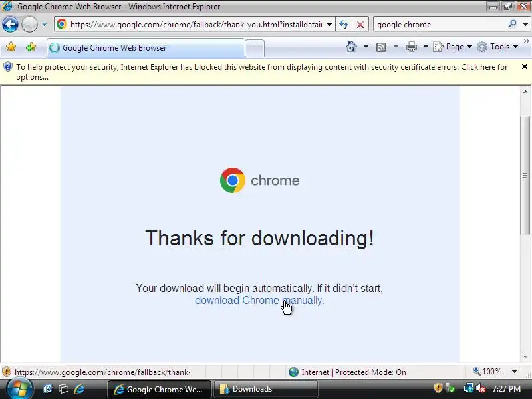Click the security shield icon in information bar
Viewport: 532px width, 399px height.
(x=8, y=67)
